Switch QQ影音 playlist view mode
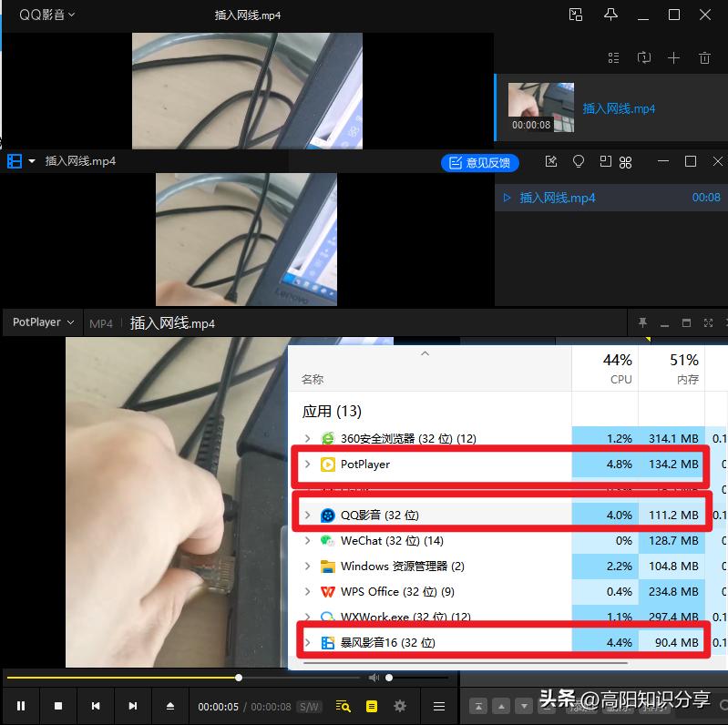Image resolution: width=728 pixels, height=725 pixels. pyautogui.click(x=613, y=58)
